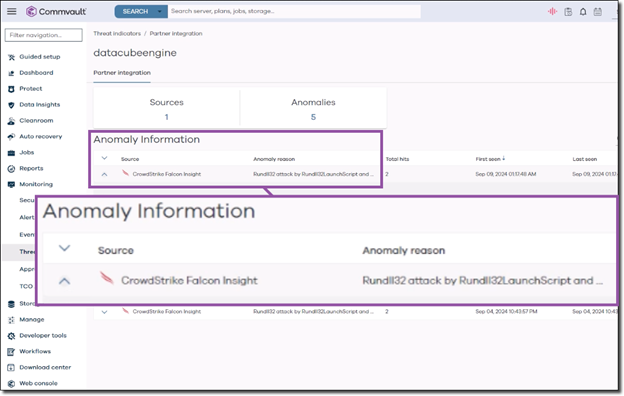Select the Partner integration tab
624x396 pixels.
(x=122, y=73)
